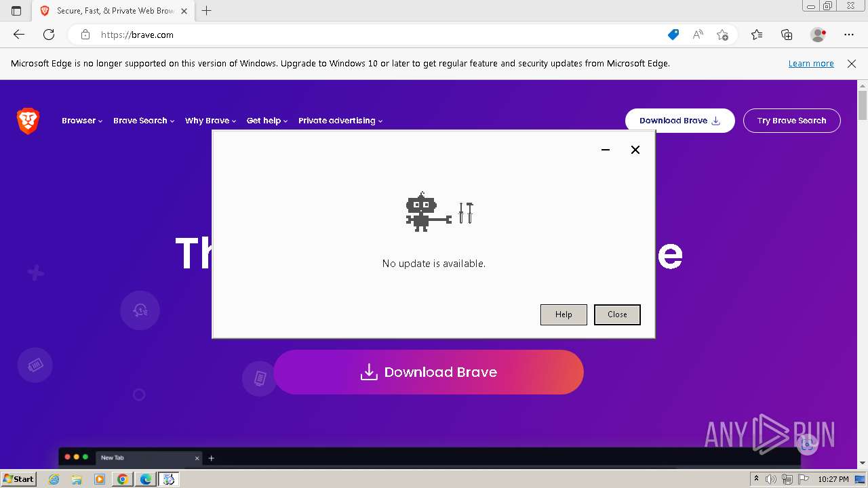This screenshot has width=868, height=488.
Task: Open the Edge profile avatar
Action: 818,35
